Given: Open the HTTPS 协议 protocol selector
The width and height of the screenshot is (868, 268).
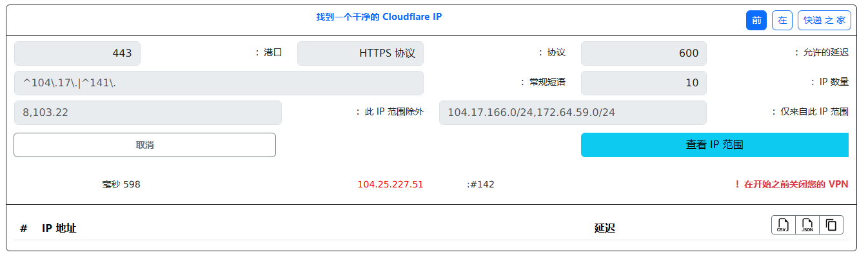Looking at the screenshot, I should coord(360,53).
